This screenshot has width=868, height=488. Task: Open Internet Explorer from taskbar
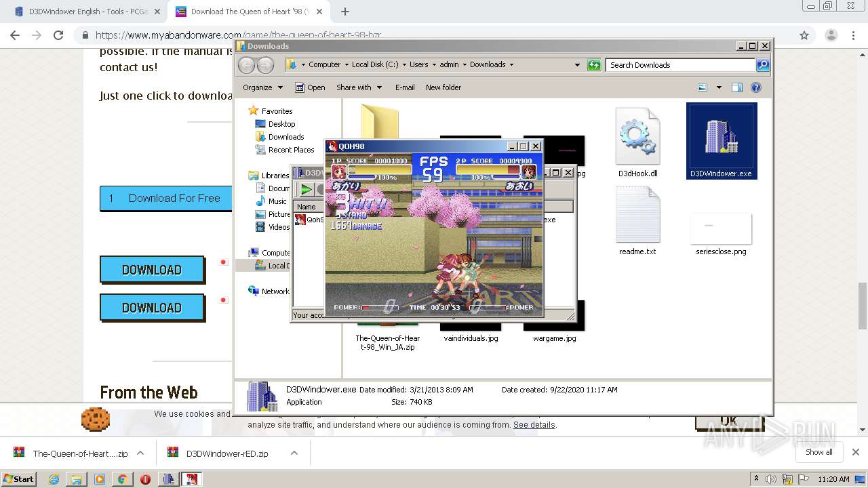coord(54,479)
